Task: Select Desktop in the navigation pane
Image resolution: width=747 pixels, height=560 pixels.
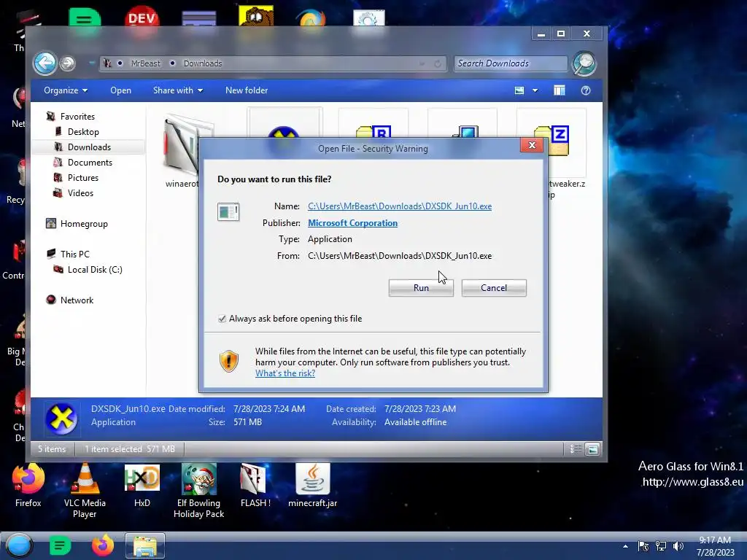Action: click(83, 132)
